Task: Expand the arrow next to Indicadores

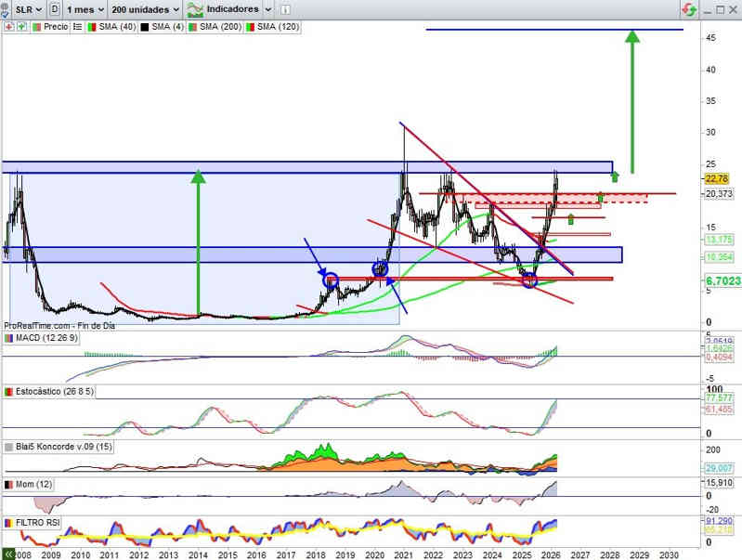Action: [x=268, y=9]
